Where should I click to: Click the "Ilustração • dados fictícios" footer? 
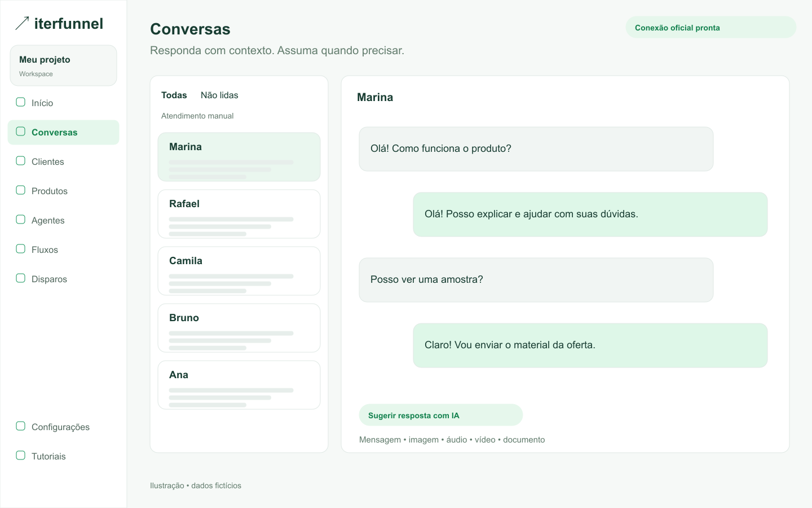click(196, 485)
